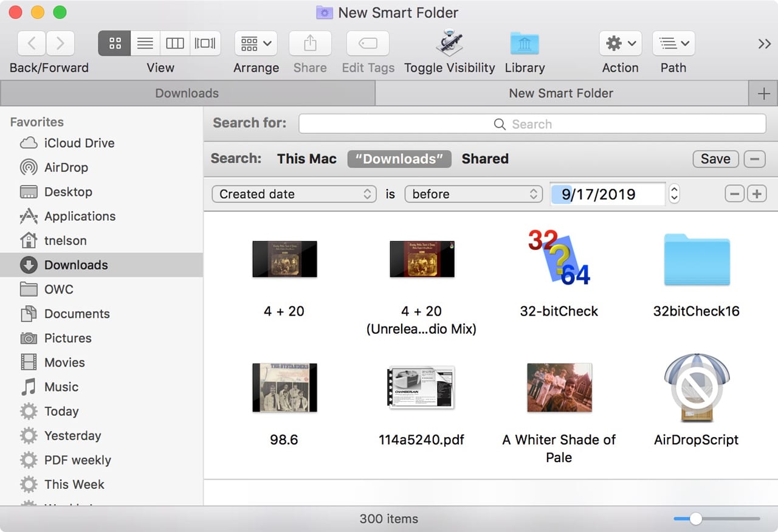Select the 98.6 file thumbnail
The width and height of the screenshot is (778, 532).
pos(284,388)
